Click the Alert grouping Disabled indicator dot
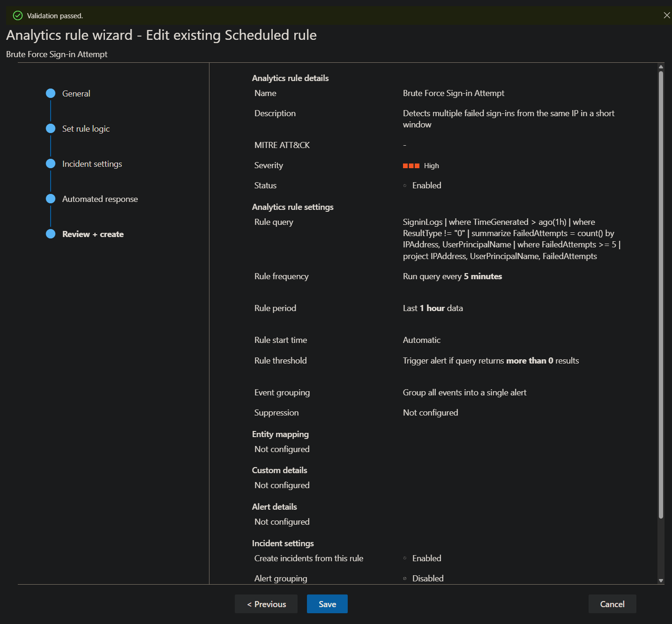Image resolution: width=672 pixels, height=624 pixels. 405,579
